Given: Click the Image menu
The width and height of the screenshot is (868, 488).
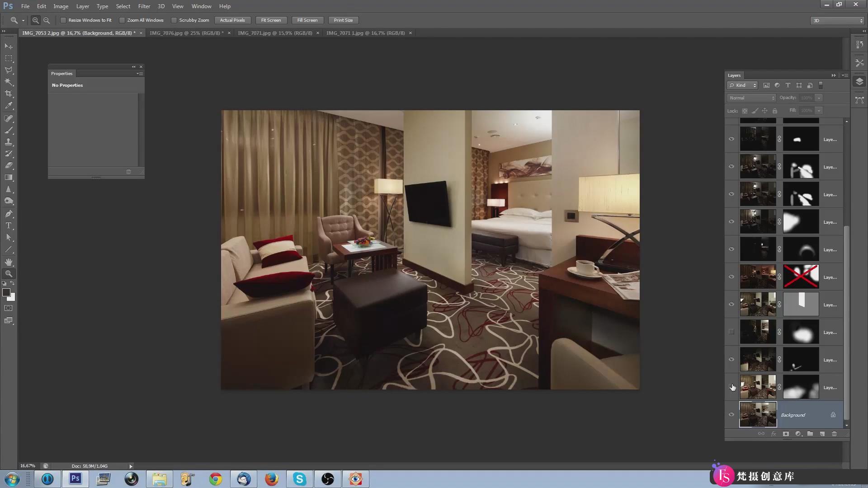Looking at the screenshot, I should (x=61, y=6).
